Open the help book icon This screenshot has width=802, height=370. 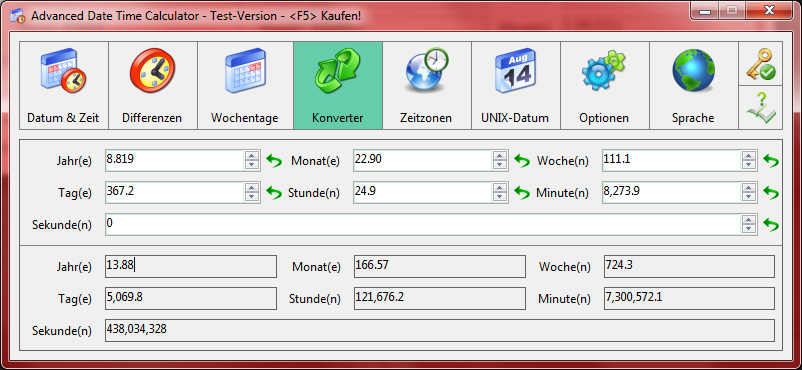(x=761, y=107)
